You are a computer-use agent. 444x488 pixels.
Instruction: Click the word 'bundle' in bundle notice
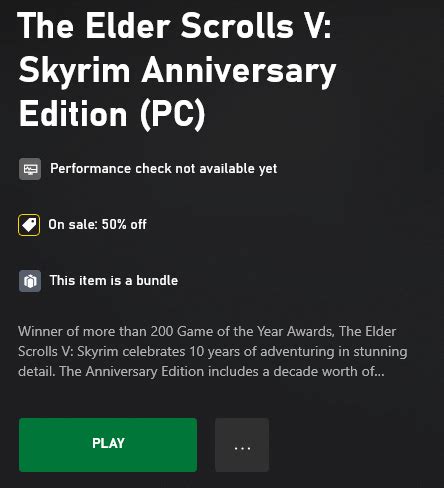pos(157,280)
